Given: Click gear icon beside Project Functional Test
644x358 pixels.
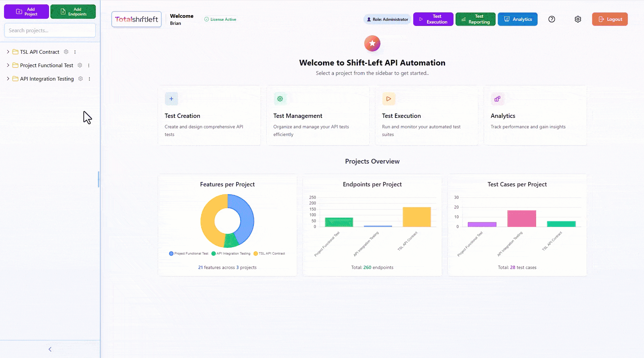Looking at the screenshot, I should pos(80,65).
